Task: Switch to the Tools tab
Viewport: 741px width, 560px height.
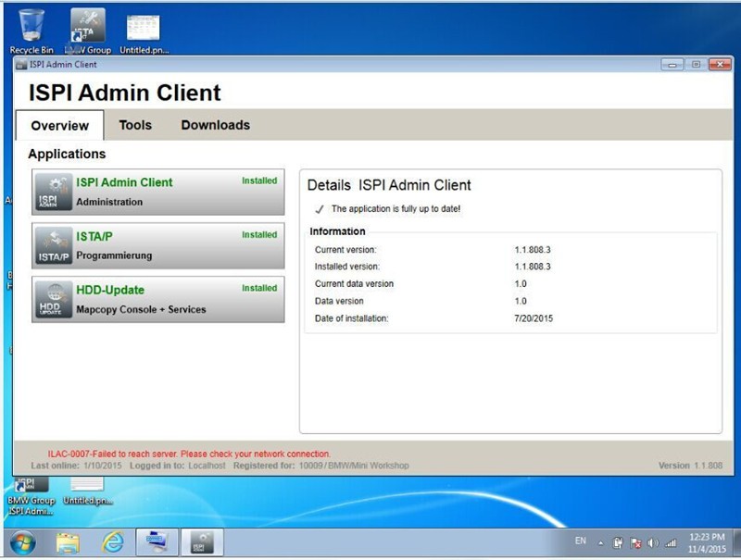Action: tap(135, 125)
